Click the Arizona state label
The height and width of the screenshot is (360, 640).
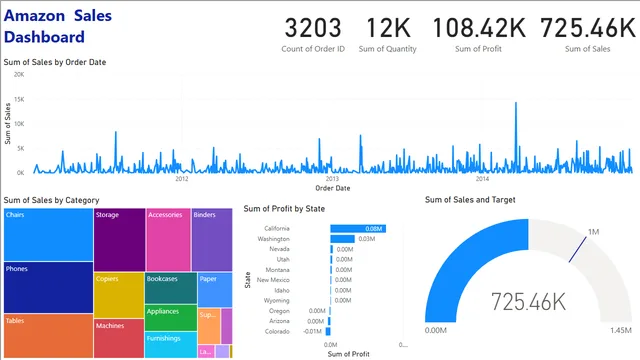coord(279,321)
